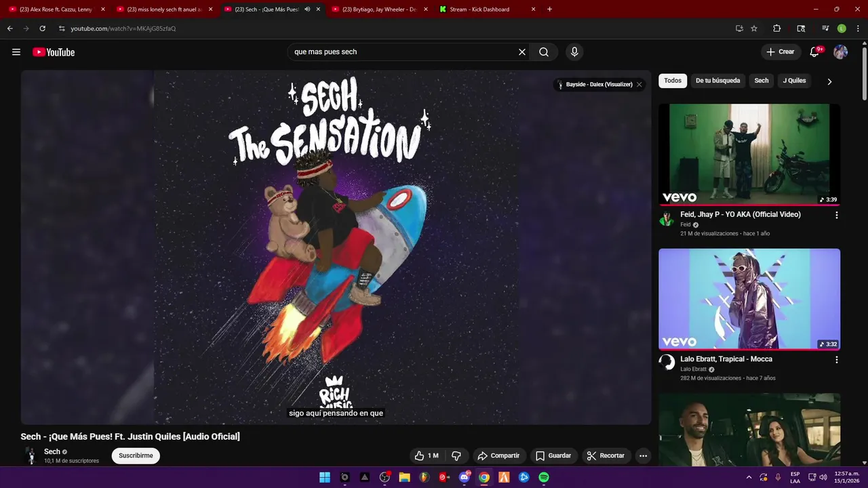Like the video with thumbs up

tap(427, 455)
